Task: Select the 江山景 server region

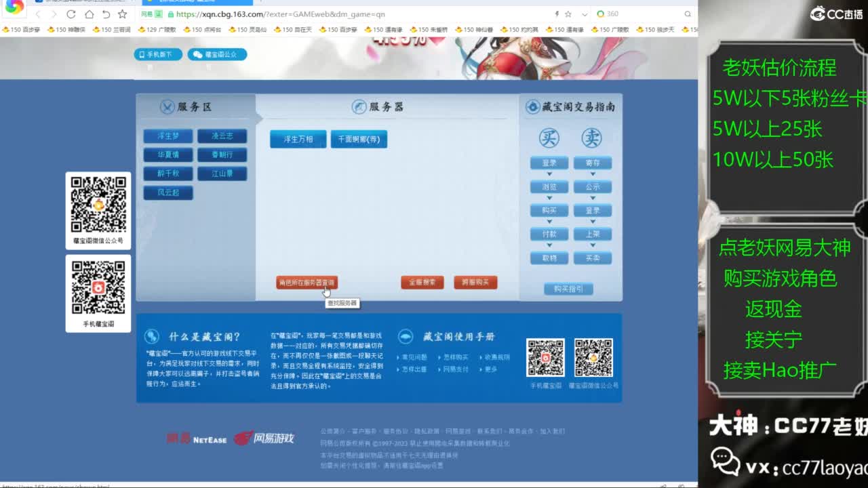Action: pos(222,174)
